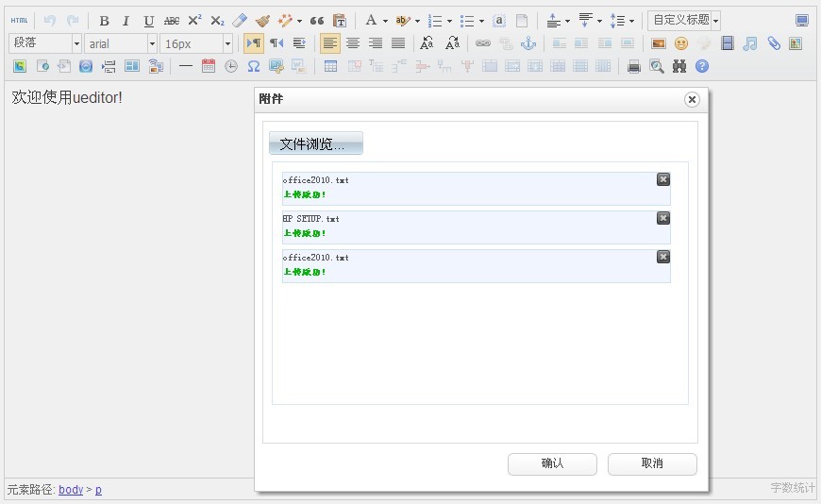
Task: Expand the ordered list style arrow
Action: tap(449, 21)
